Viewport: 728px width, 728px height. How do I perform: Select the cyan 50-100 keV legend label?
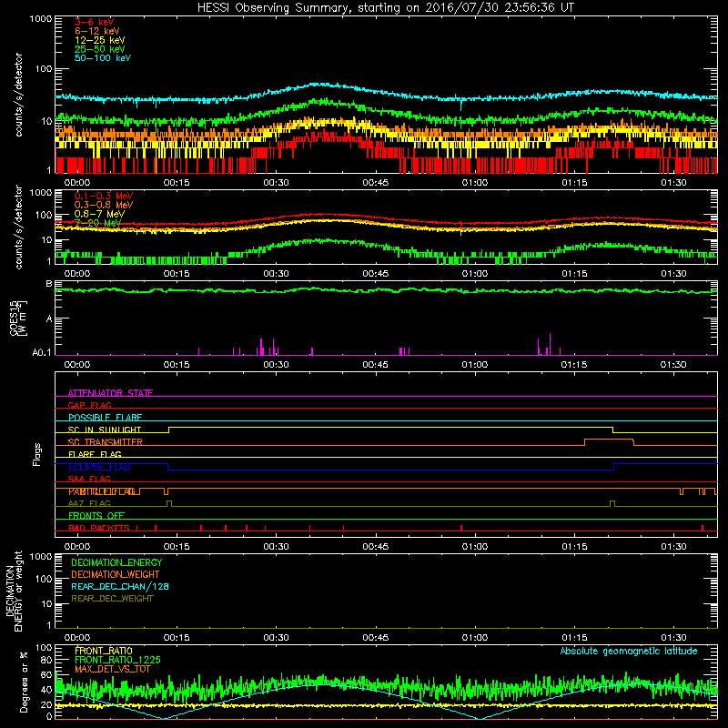pyautogui.click(x=103, y=58)
